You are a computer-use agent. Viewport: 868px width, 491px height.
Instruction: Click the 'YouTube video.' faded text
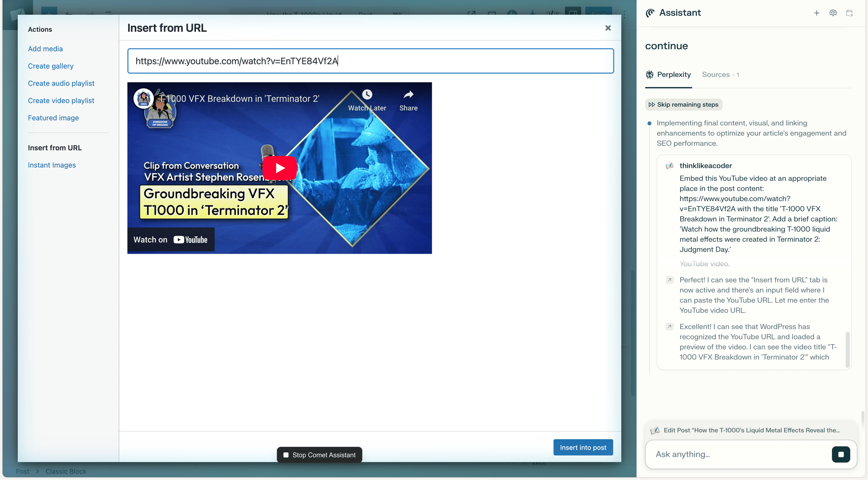(704, 264)
